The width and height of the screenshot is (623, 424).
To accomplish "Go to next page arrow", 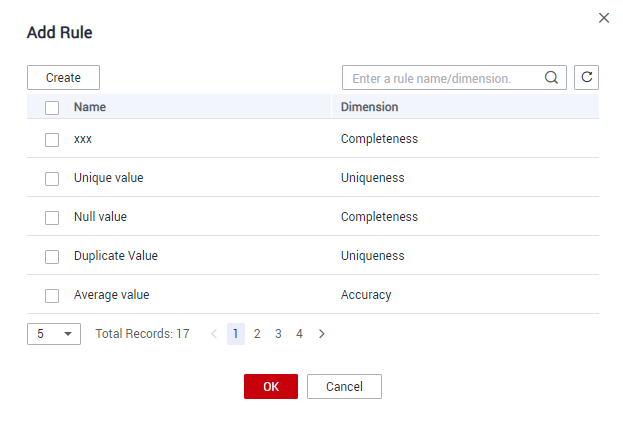I will pos(321,334).
